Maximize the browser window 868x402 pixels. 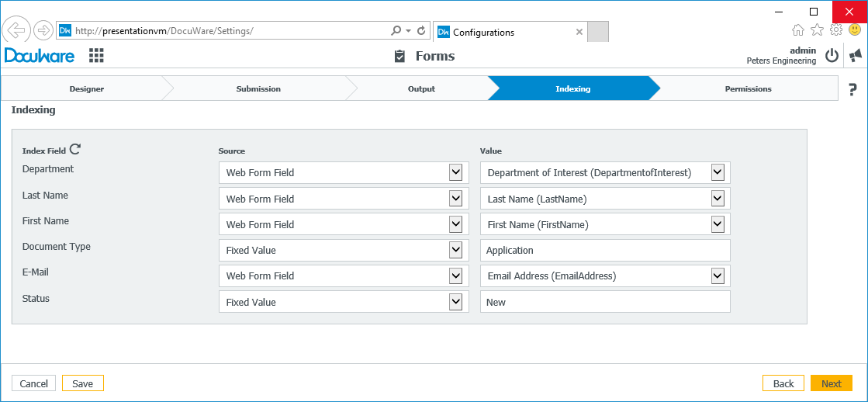(x=813, y=11)
